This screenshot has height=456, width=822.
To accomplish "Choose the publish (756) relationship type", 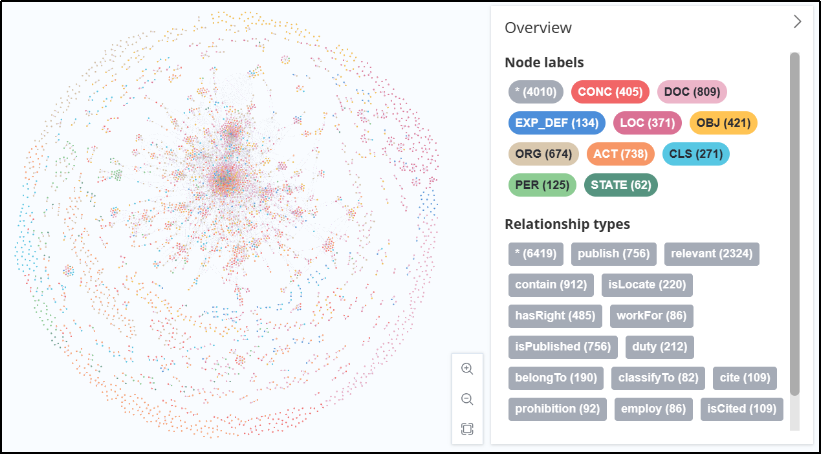I will (613, 254).
